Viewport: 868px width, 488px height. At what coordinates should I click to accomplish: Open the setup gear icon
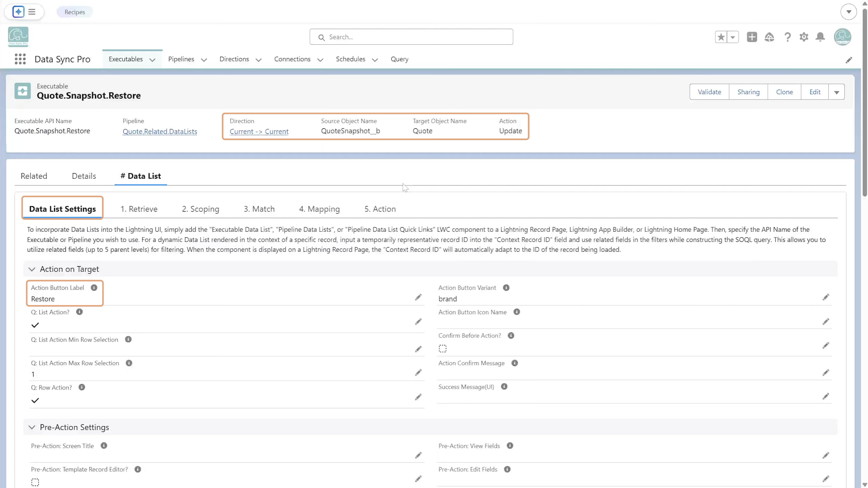pos(804,37)
